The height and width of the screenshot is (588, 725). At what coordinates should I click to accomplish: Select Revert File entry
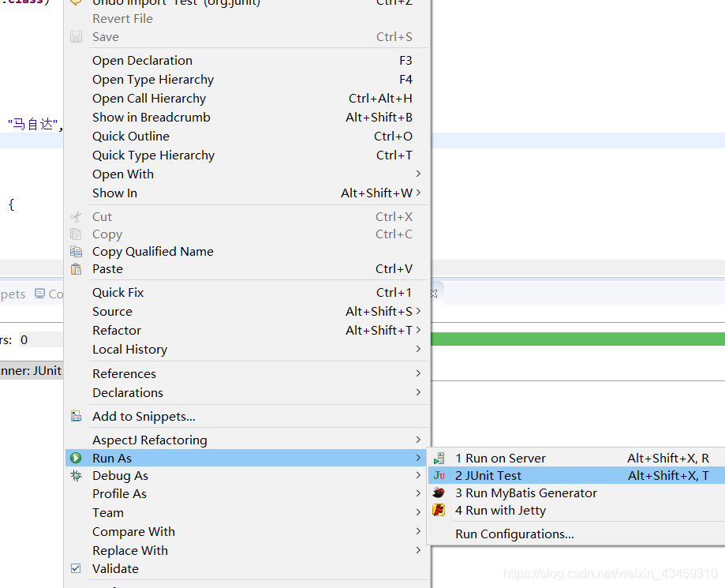click(246, 18)
